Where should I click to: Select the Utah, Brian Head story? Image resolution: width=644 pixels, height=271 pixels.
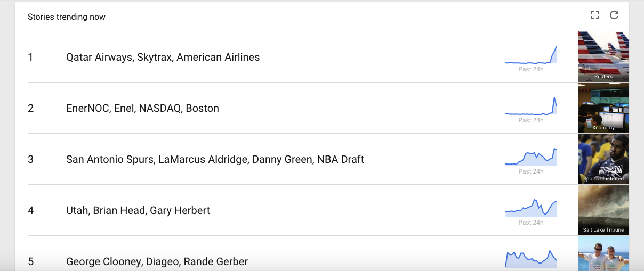[138, 210]
